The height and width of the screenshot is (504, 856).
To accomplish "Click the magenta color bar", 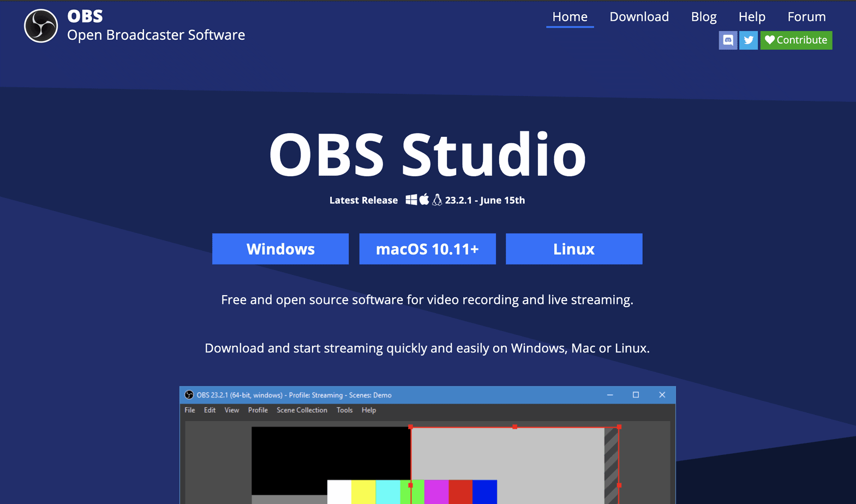I will click(x=436, y=492).
